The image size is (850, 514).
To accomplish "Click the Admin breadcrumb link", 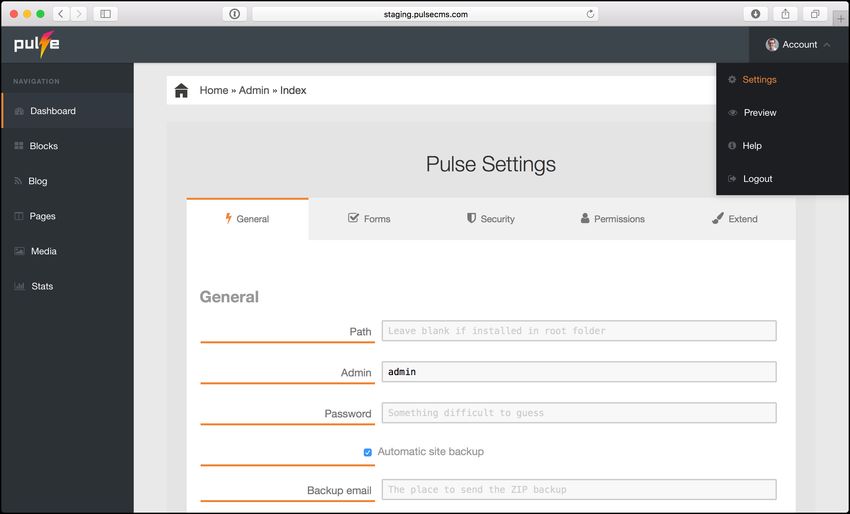I will pyautogui.click(x=254, y=91).
